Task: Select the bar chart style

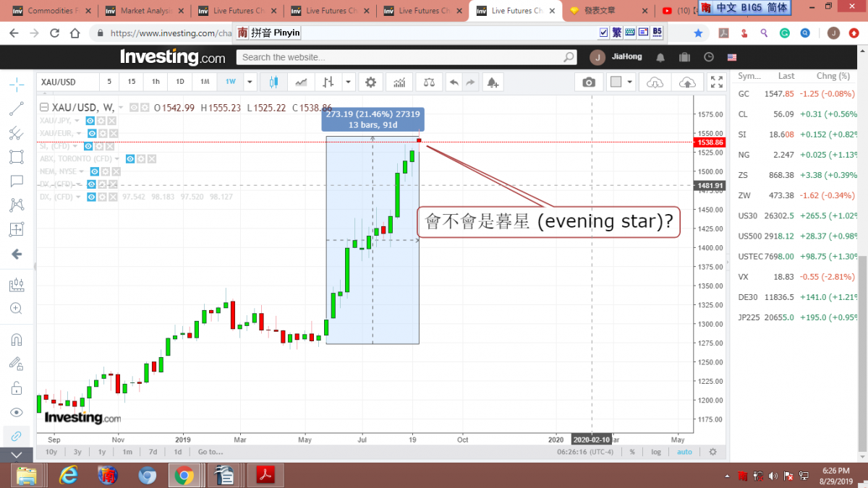Action: pos(329,82)
